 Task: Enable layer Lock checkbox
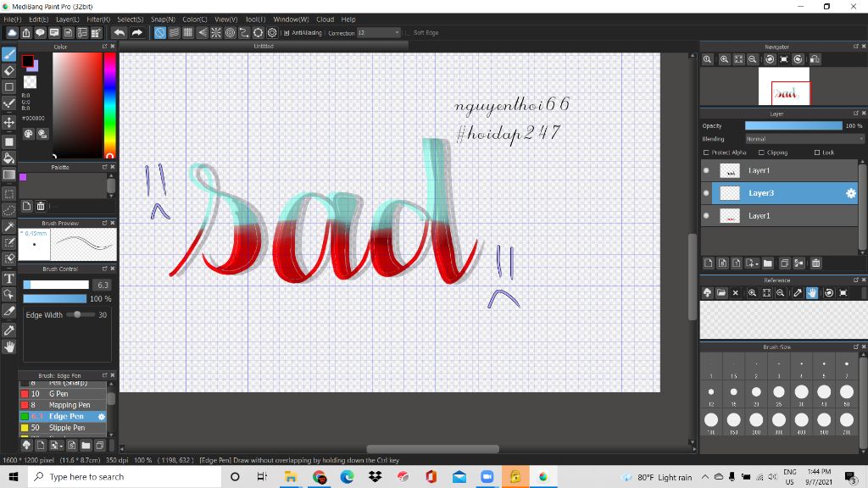click(x=817, y=152)
